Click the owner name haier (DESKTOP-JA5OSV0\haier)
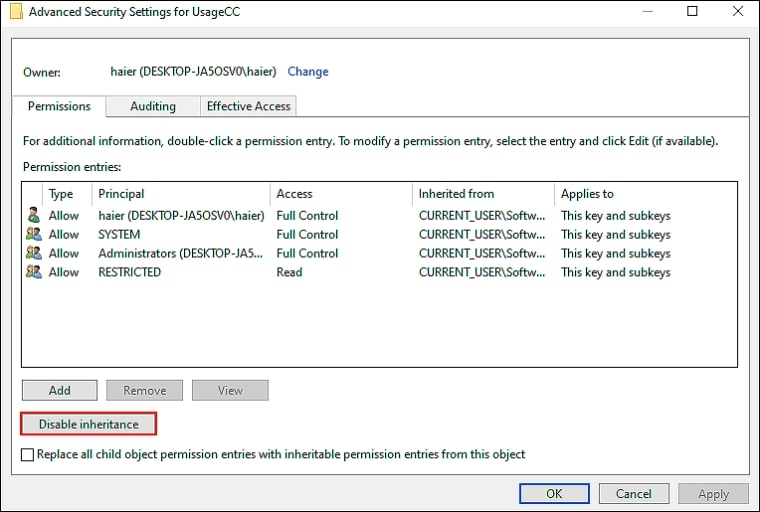 pyautogui.click(x=193, y=72)
